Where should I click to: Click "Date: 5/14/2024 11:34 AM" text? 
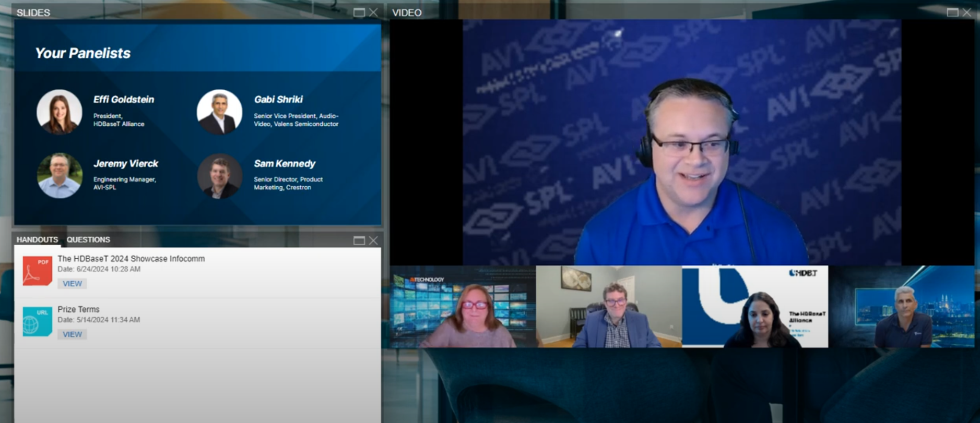[x=99, y=320]
